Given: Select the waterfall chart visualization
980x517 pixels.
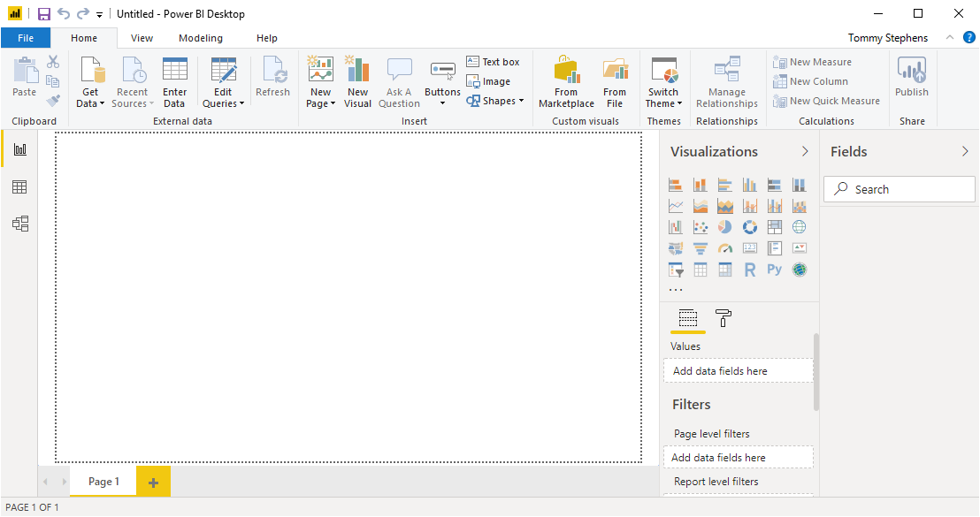Looking at the screenshot, I should (x=676, y=227).
